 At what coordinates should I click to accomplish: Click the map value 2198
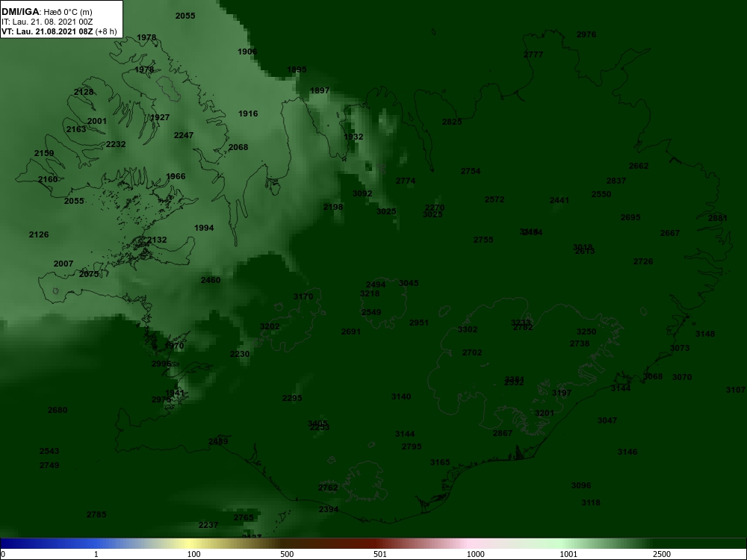[x=333, y=207]
